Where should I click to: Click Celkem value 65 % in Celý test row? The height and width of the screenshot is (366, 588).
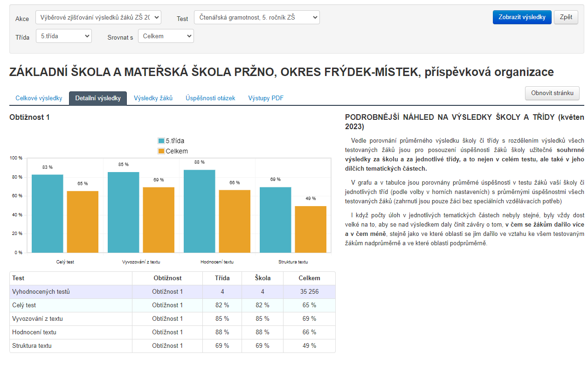click(309, 305)
